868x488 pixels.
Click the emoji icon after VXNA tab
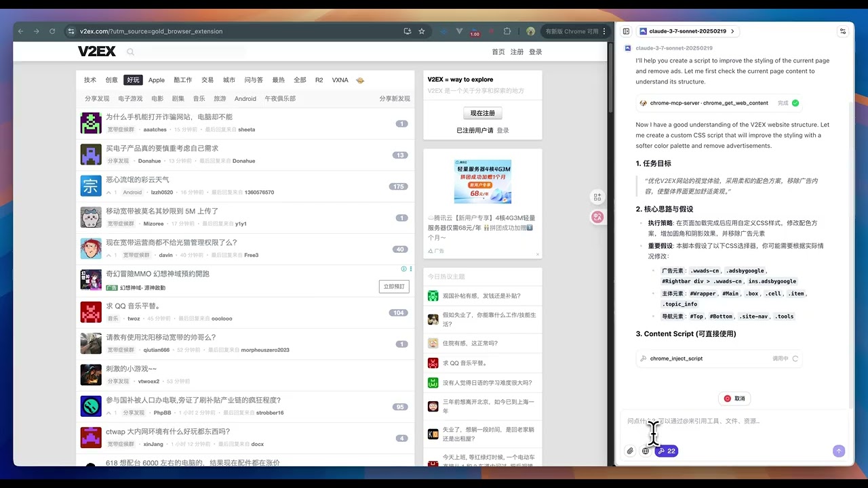pos(360,80)
